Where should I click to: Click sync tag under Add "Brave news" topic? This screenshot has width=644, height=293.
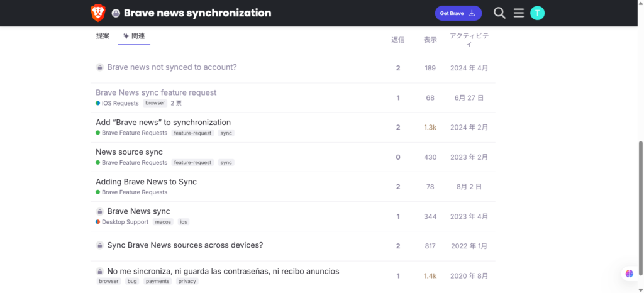[x=226, y=133]
